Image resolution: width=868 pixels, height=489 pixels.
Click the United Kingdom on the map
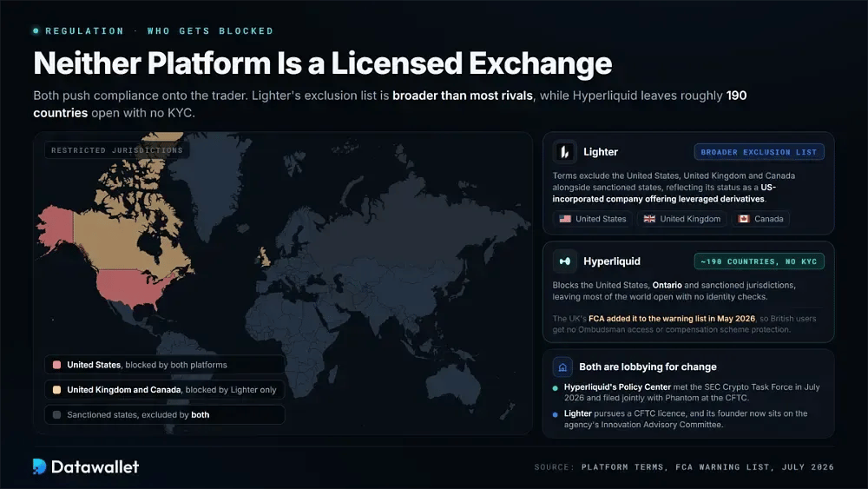[x=265, y=257]
